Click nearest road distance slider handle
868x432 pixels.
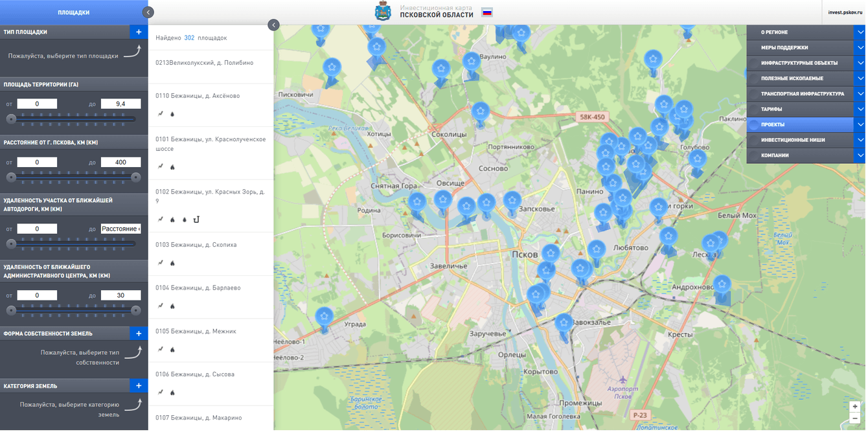pyautogui.click(x=11, y=244)
